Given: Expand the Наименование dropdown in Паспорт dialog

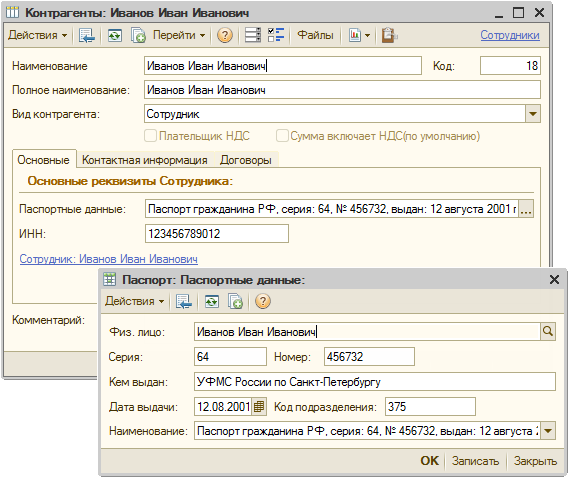Looking at the screenshot, I should tap(548, 431).
